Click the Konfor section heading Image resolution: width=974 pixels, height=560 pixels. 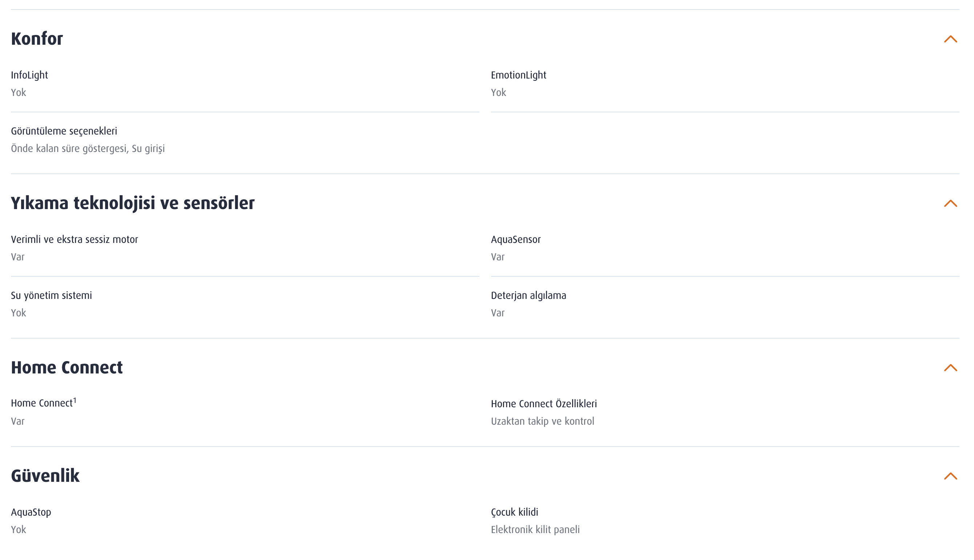[x=37, y=39]
